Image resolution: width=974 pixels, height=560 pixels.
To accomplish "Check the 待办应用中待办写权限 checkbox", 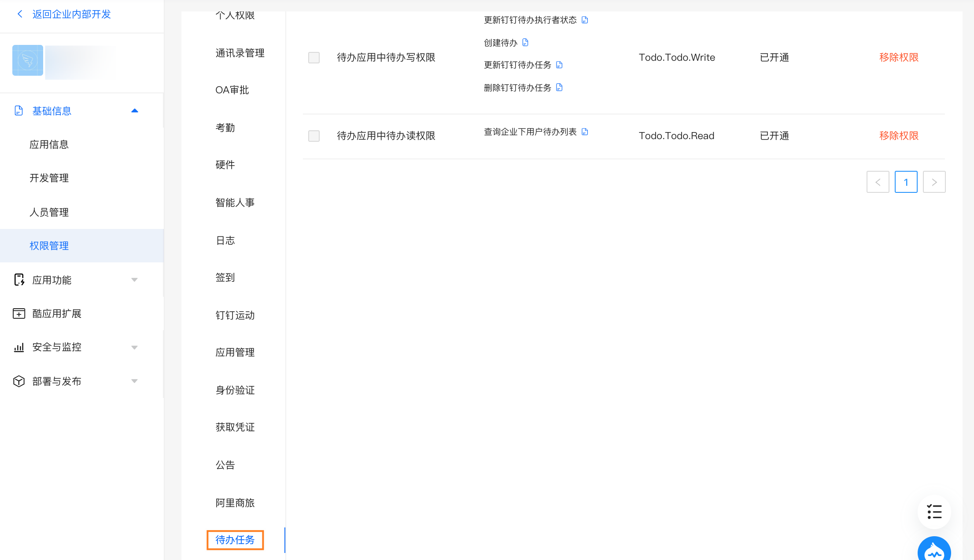I will pyautogui.click(x=314, y=58).
